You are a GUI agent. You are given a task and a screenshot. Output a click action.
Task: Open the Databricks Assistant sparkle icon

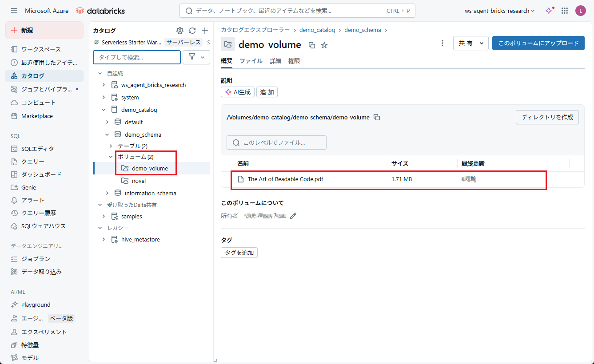tap(550, 11)
